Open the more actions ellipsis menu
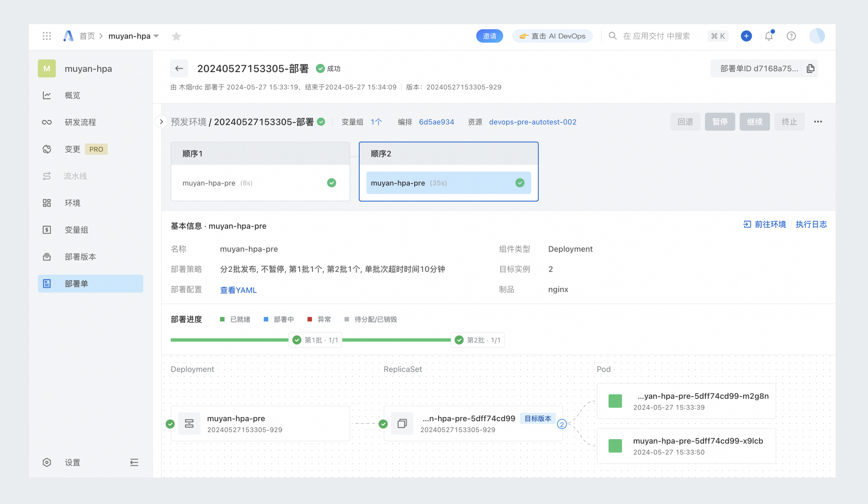Screen dimensions: 868x504 (818, 122)
